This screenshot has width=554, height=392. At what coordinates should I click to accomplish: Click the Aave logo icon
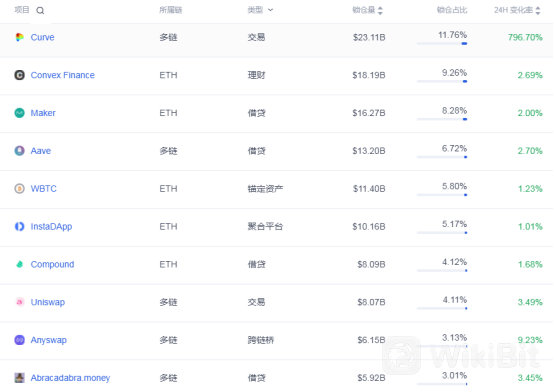[19, 151]
